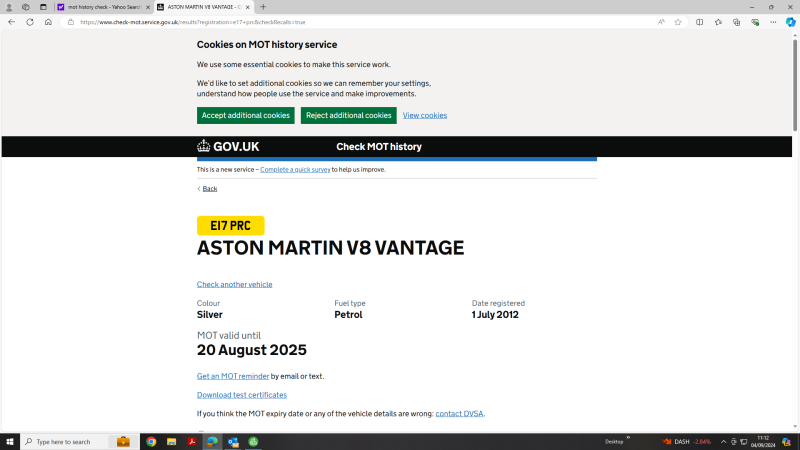Go back in browser history
The height and width of the screenshot is (450, 800).
[x=11, y=22]
